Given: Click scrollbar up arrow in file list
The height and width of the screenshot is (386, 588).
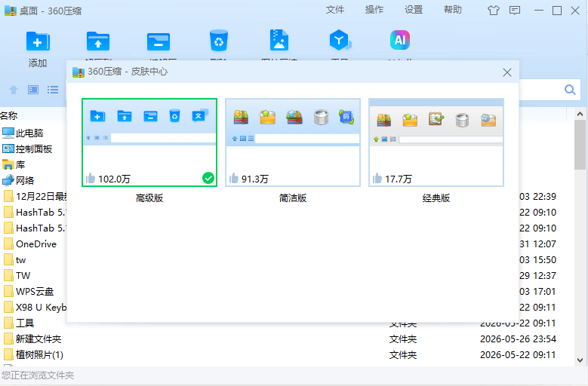Looking at the screenshot, I should (580, 114).
